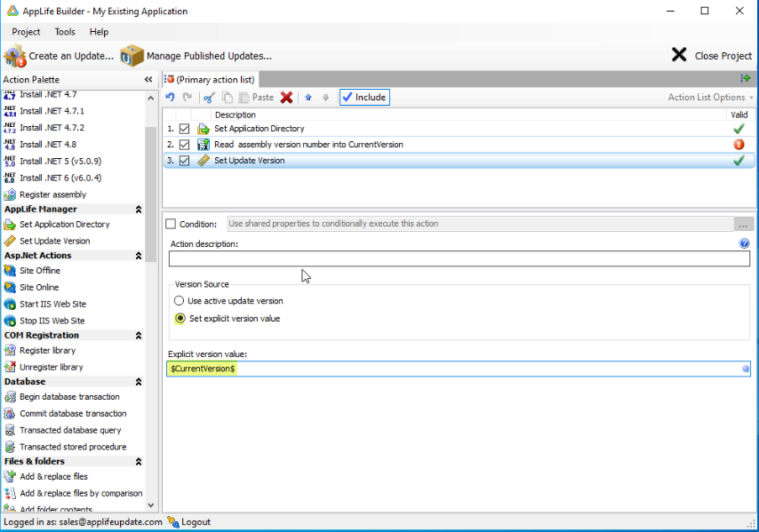Viewport: 759px width, 532px height.
Task: Click the Logout link in status bar
Action: 189,522
